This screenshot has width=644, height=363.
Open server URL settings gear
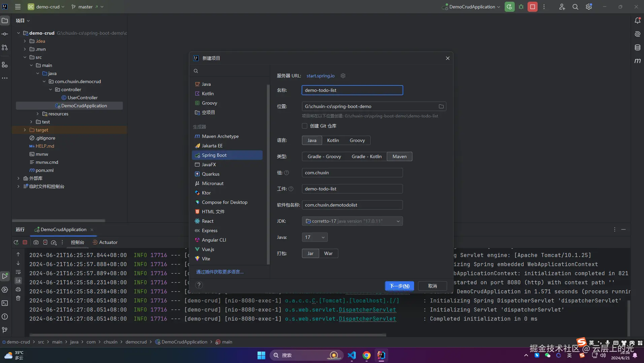point(343,76)
